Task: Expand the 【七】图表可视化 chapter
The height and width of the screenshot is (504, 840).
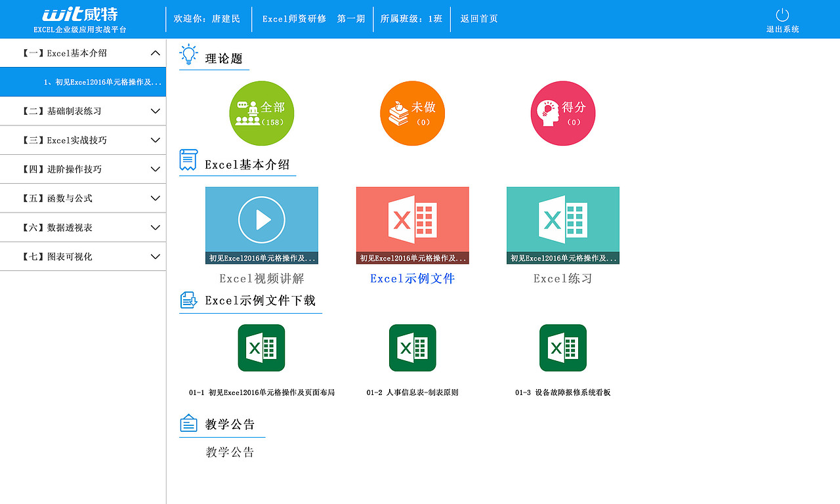Action: point(83,256)
